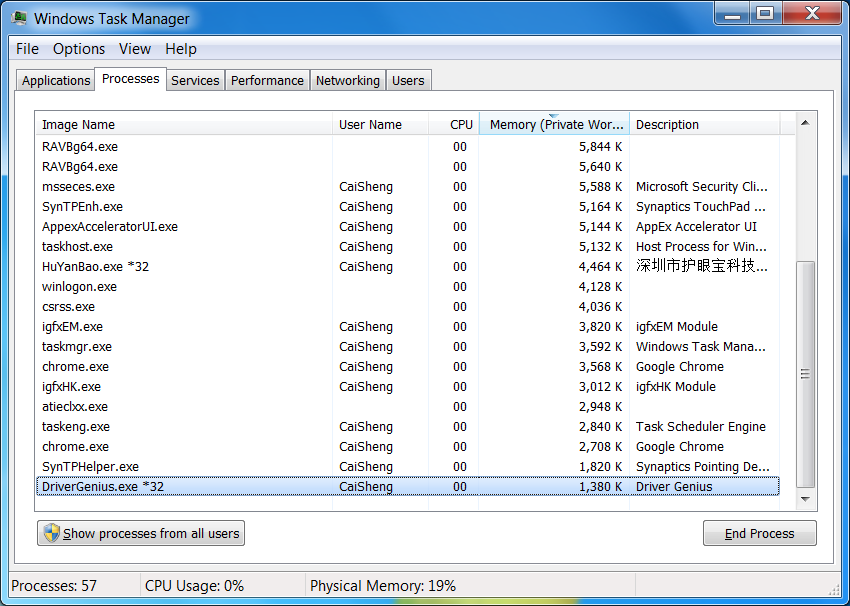The height and width of the screenshot is (606, 850).
Task: Switch to the Applications tab
Action: click(55, 80)
